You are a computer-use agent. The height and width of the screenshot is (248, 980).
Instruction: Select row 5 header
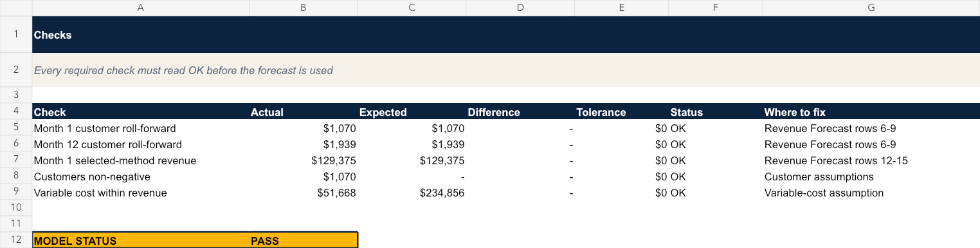[16, 128]
